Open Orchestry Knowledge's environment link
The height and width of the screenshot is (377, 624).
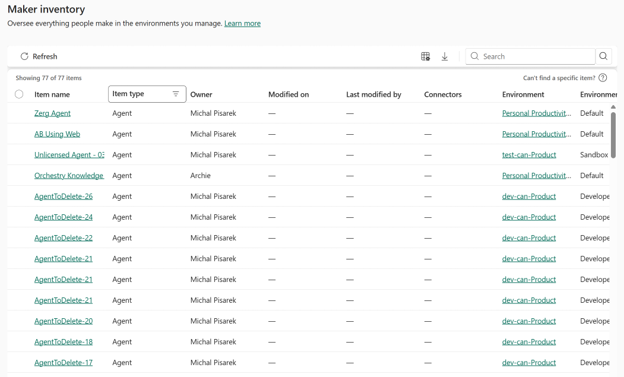click(x=536, y=176)
